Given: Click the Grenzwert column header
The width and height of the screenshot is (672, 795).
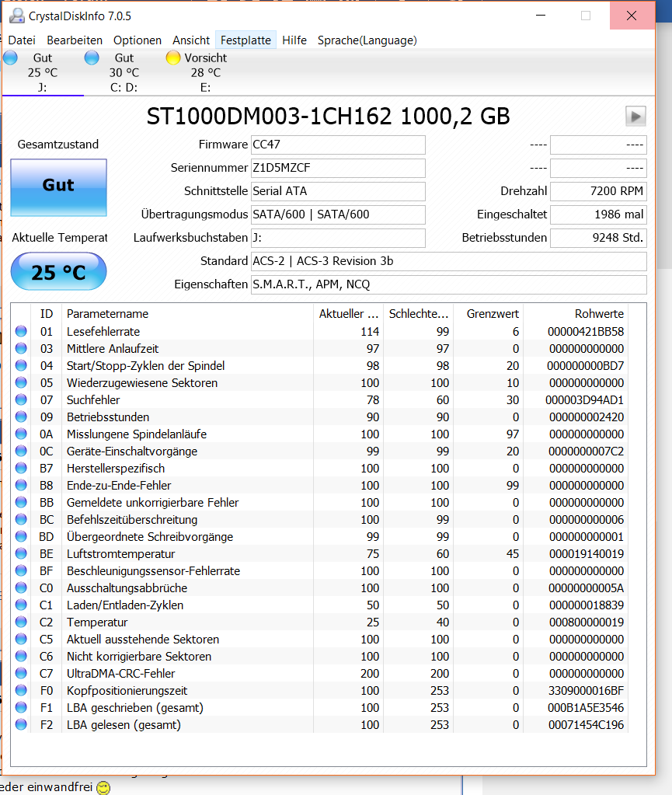Looking at the screenshot, I should tap(488, 314).
